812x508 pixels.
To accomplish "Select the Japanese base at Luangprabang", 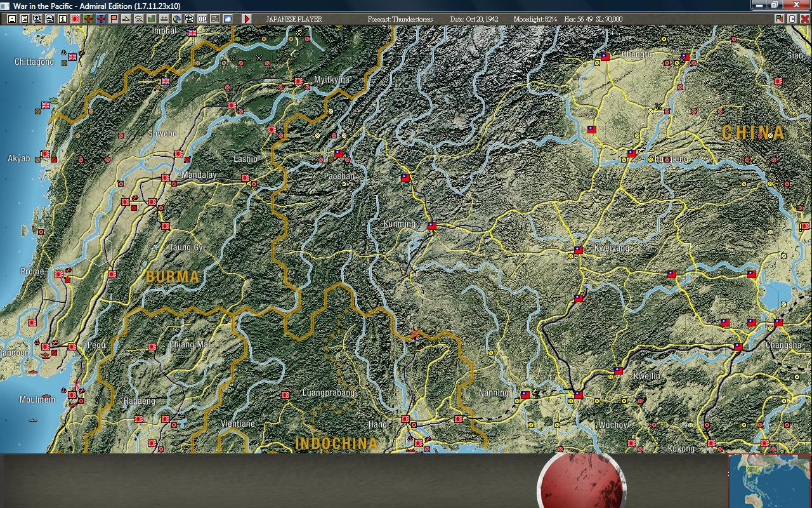I will coord(285,395).
